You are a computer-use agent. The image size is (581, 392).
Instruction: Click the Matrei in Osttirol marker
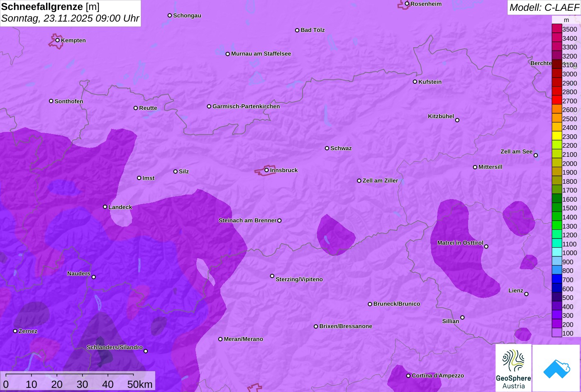tap(486, 246)
